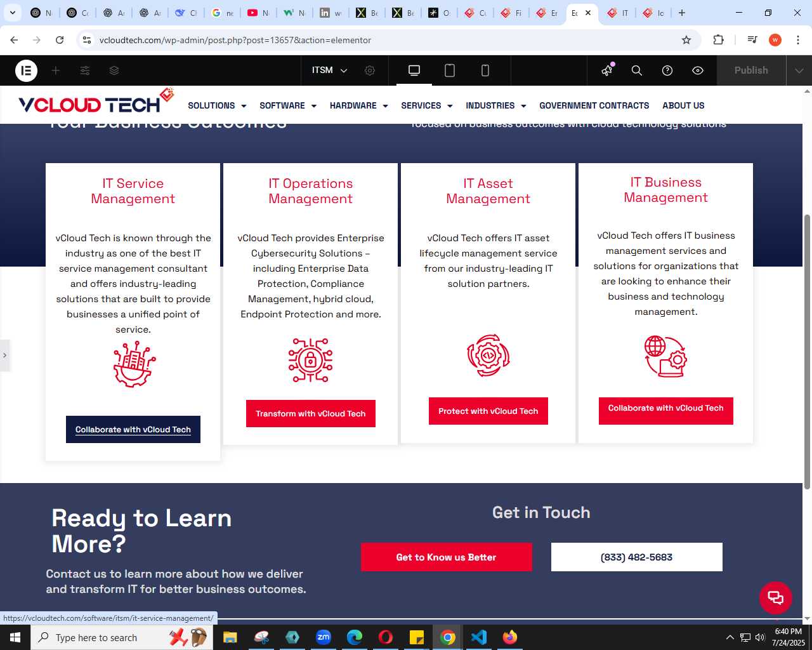Screen dimensions: 812x650
Task: Open Publish save options arrow
Action: tap(799, 70)
